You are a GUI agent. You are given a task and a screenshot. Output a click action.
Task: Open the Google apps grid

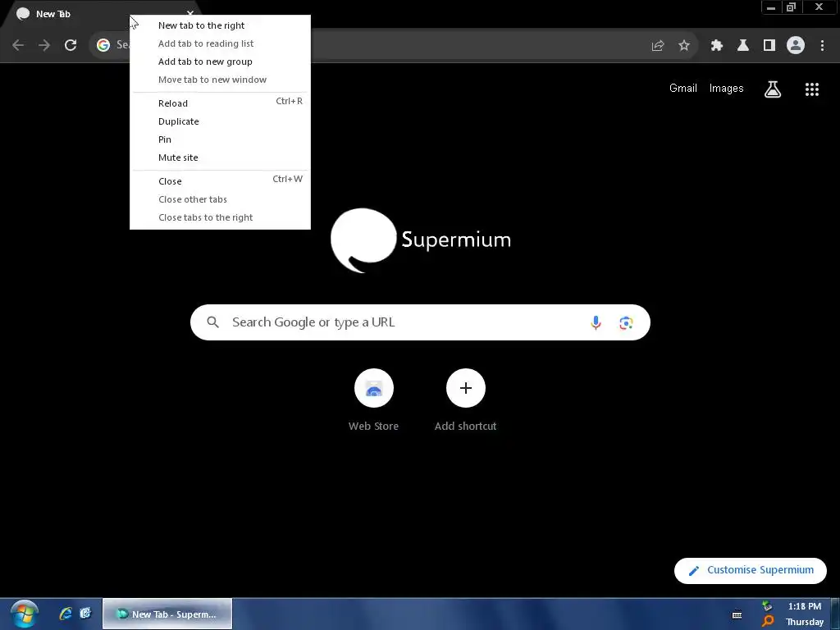tap(811, 89)
